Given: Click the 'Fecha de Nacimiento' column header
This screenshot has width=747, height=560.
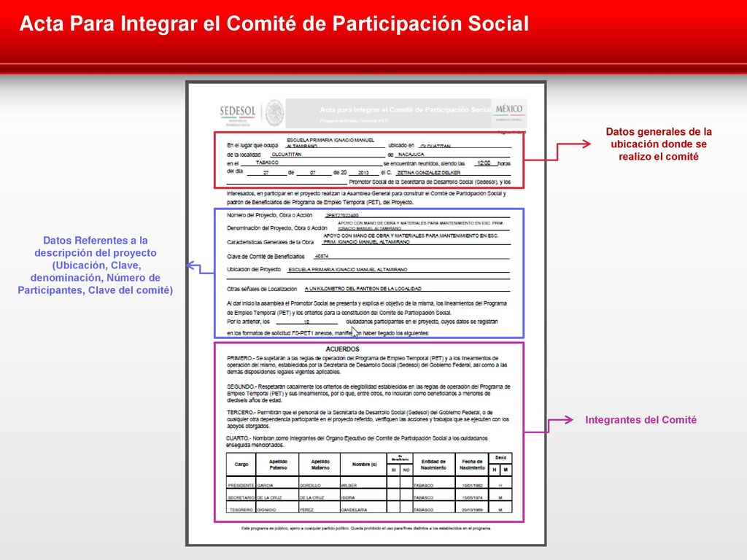Looking at the screenshot, I should (472, 464).
